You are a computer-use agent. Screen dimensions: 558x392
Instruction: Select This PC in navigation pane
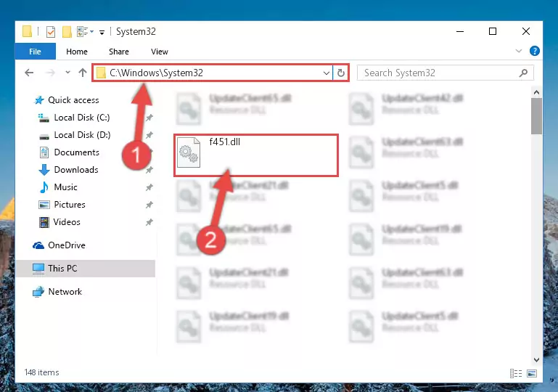(86, 269)
